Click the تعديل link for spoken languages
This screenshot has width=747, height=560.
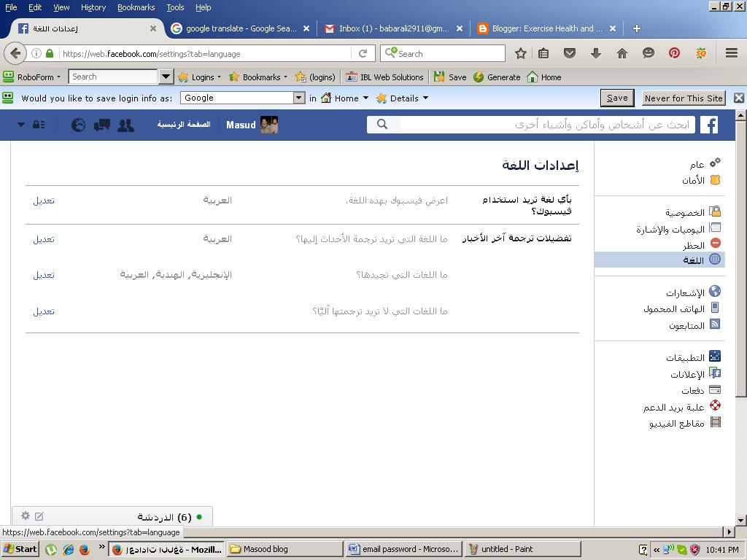point(44,275)
